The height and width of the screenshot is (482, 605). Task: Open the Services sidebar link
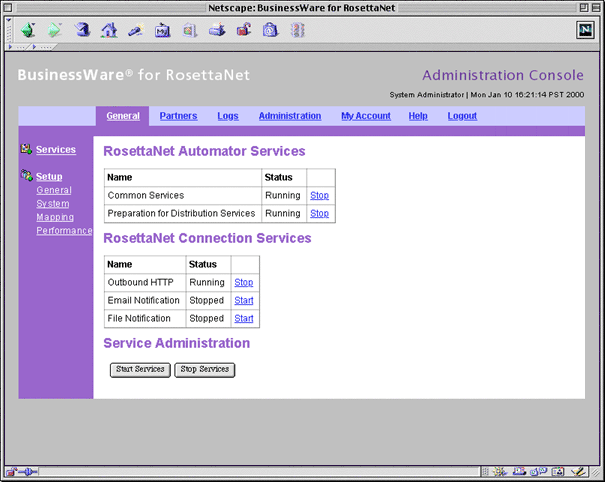click(x=56, y=149)
